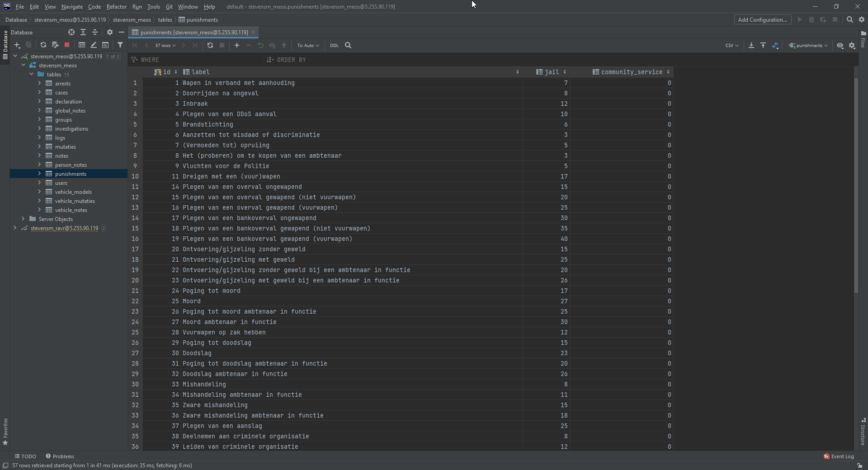Reload the table data with the refresh icon
The image size is (868, 470).
pos(210,45)
